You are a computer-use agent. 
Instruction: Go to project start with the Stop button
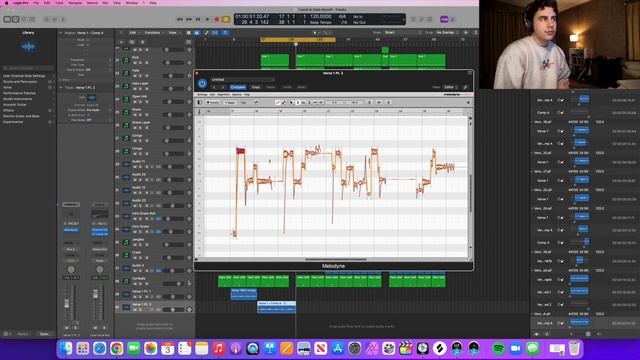point(198,19)
